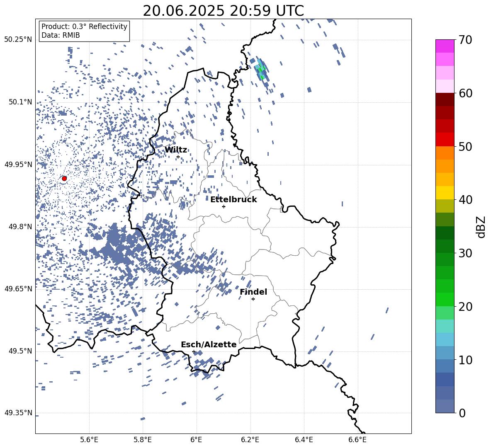Click the 6°E longitude label
491x448 pixels.
click(196, 440)
